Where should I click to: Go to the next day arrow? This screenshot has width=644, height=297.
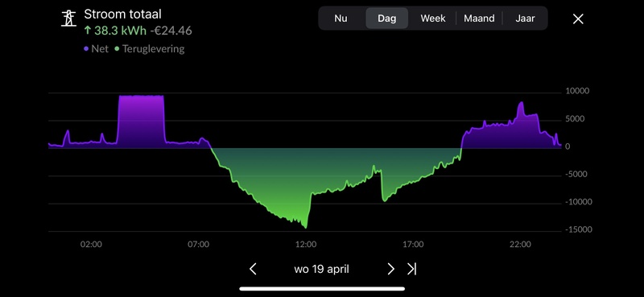tap(390, 269)
